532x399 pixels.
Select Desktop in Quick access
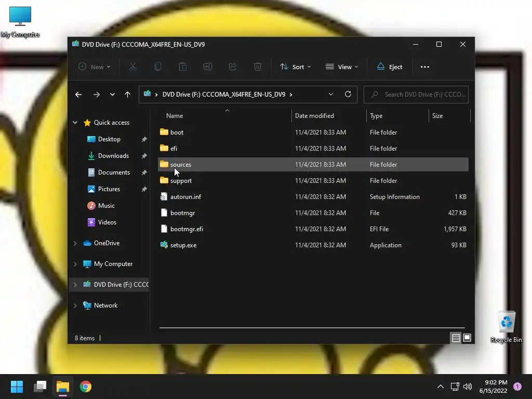pos(109,139)
